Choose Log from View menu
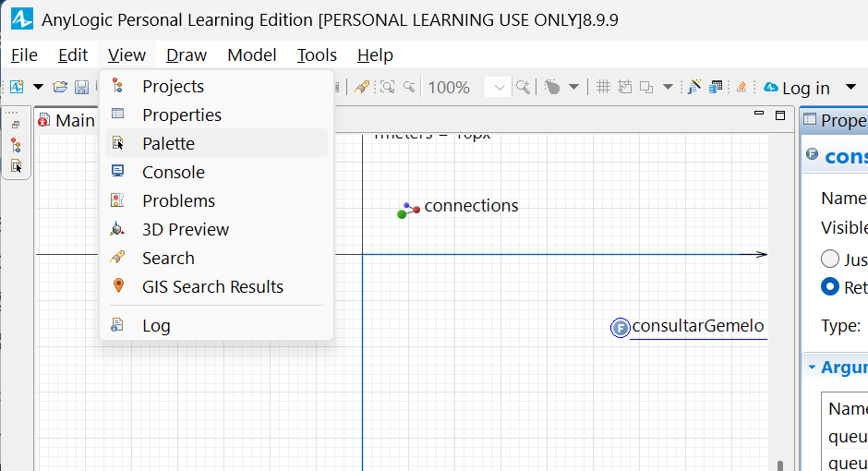 click(216, 325)
